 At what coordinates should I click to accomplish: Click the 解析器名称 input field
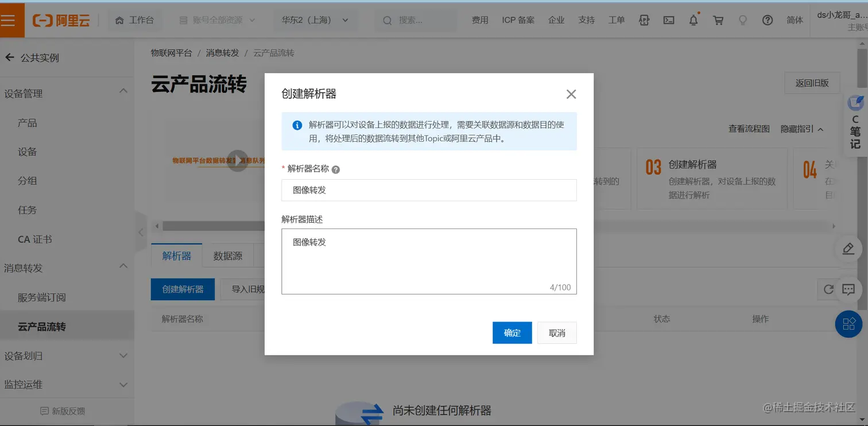(x=428, y=190)
